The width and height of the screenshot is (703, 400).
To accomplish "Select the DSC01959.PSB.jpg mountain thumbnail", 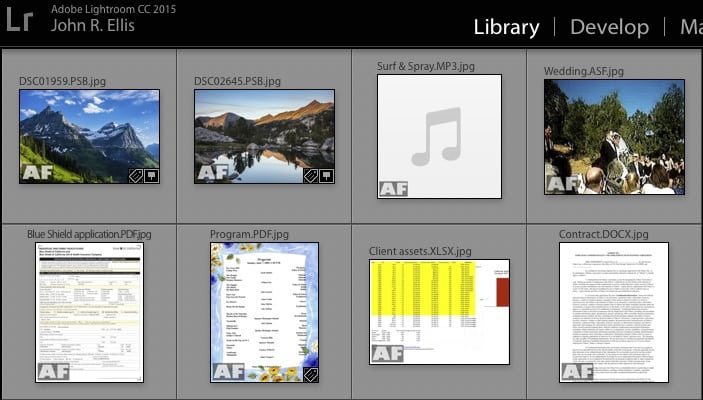I will 89,136.
